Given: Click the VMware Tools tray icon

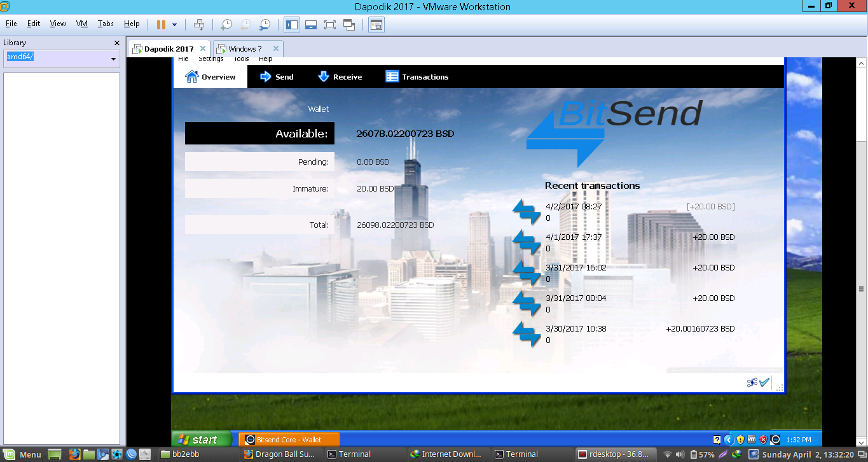Looking at the screenshot, I should (752, 439).
